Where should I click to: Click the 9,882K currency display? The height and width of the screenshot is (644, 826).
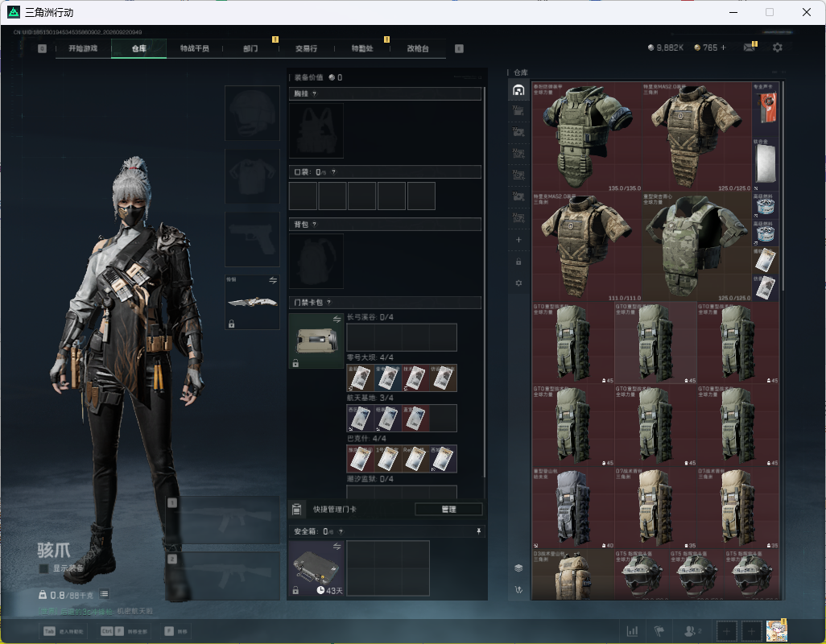pyautogui.click(x=665, y=47)
